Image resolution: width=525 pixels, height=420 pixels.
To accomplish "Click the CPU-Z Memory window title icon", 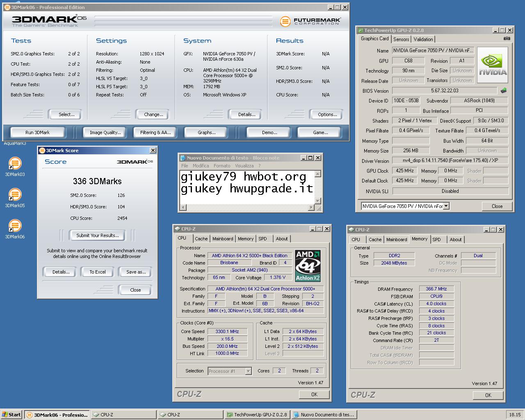I will pos(352,229).
